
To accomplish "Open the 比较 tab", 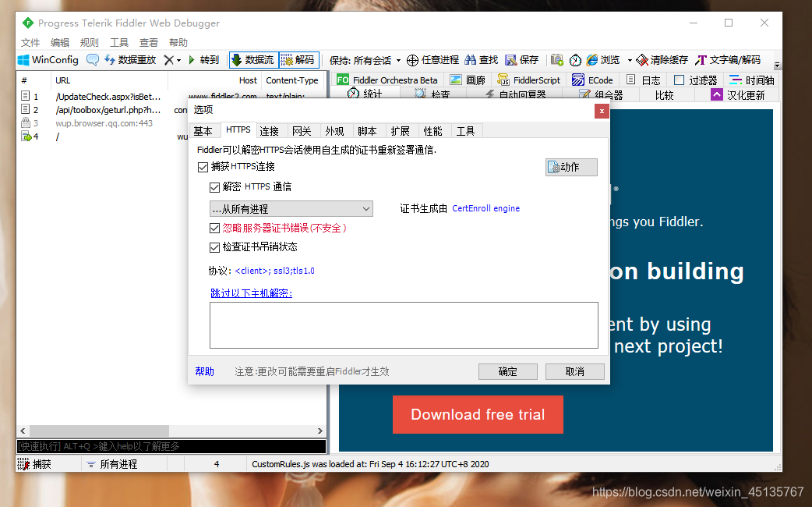I will [664, 95].
